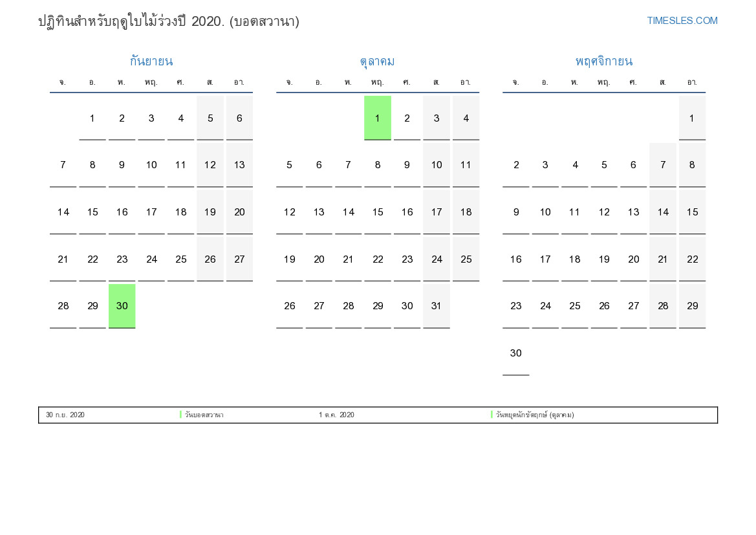Click the green marker beside วันหยุดนักขัตฤกษ์
The height and width of the screenshot is (535, 756).
[491, 415]
